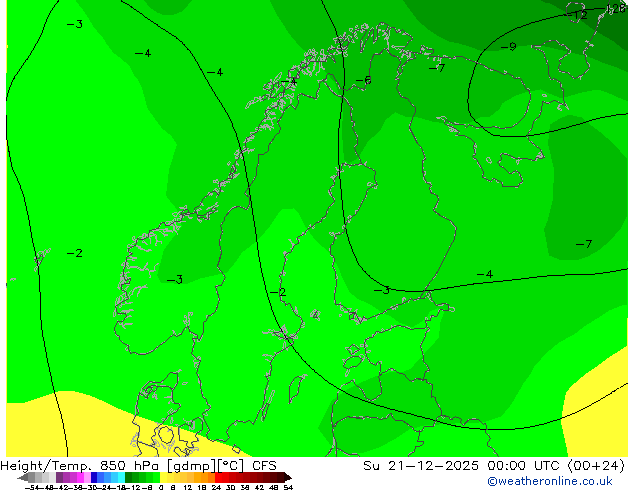
Task: Click the 24 tick label on the color scale
Action: [x=216, y=487]
